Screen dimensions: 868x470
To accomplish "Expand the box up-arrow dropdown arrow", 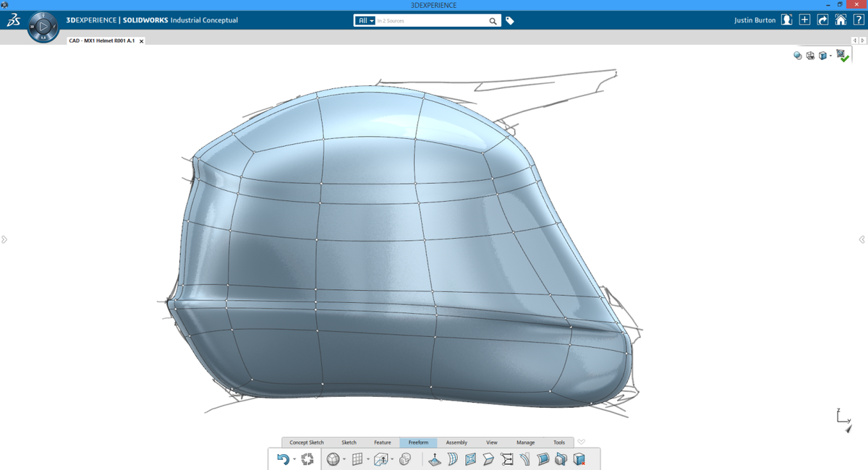I will pyautogui.click(x=392, y=460).
